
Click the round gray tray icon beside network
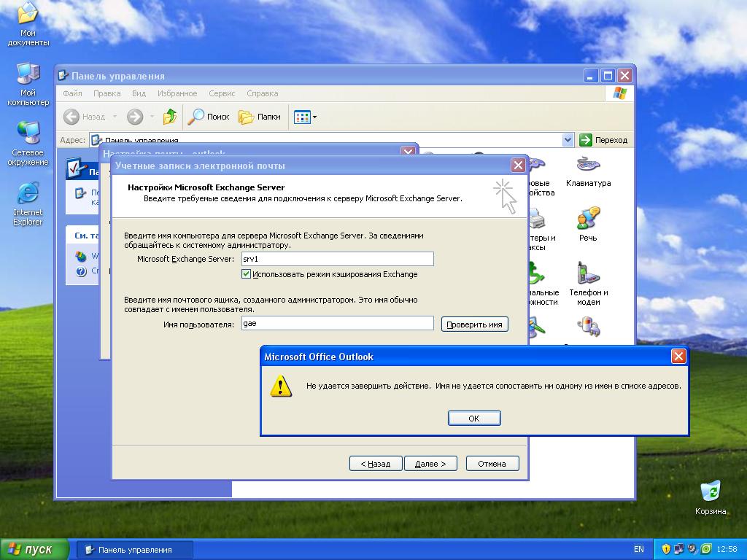(693, 550)
